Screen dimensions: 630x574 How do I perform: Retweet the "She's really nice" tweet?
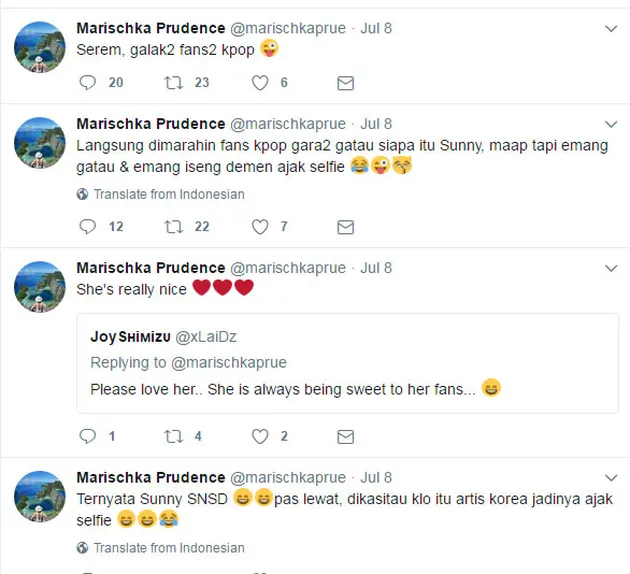[173, 436]
